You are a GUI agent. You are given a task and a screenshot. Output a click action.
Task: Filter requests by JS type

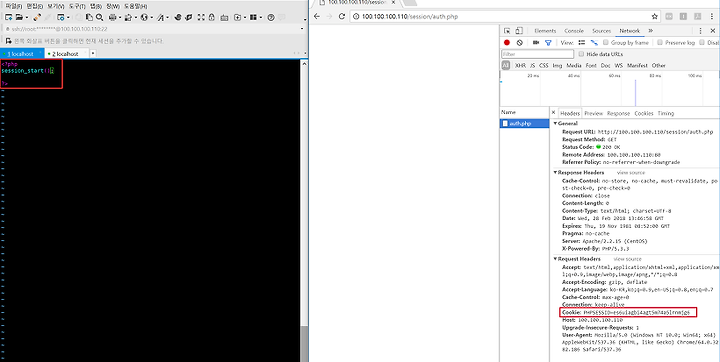532,66
